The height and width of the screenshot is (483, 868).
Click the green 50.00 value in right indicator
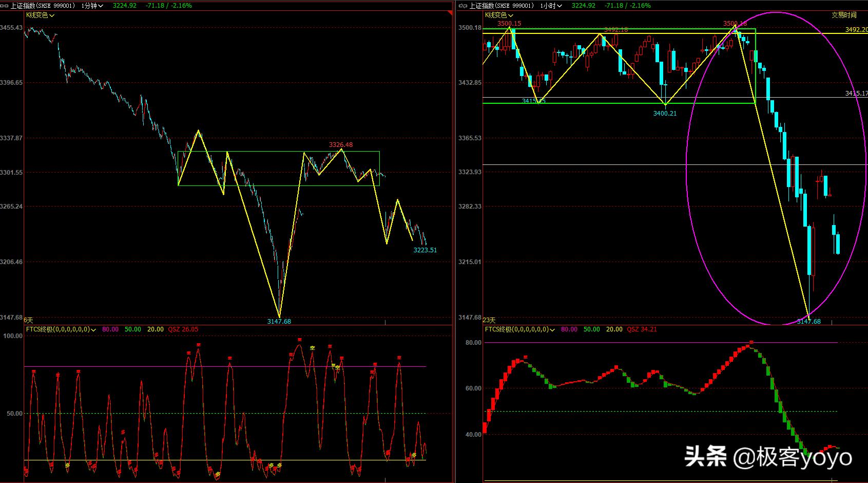point(591,329)
